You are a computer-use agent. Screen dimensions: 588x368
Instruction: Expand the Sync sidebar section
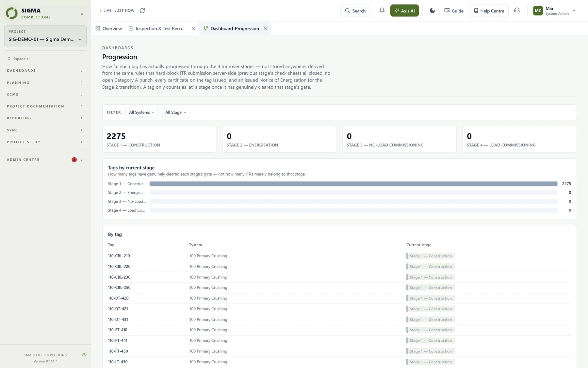45,130
